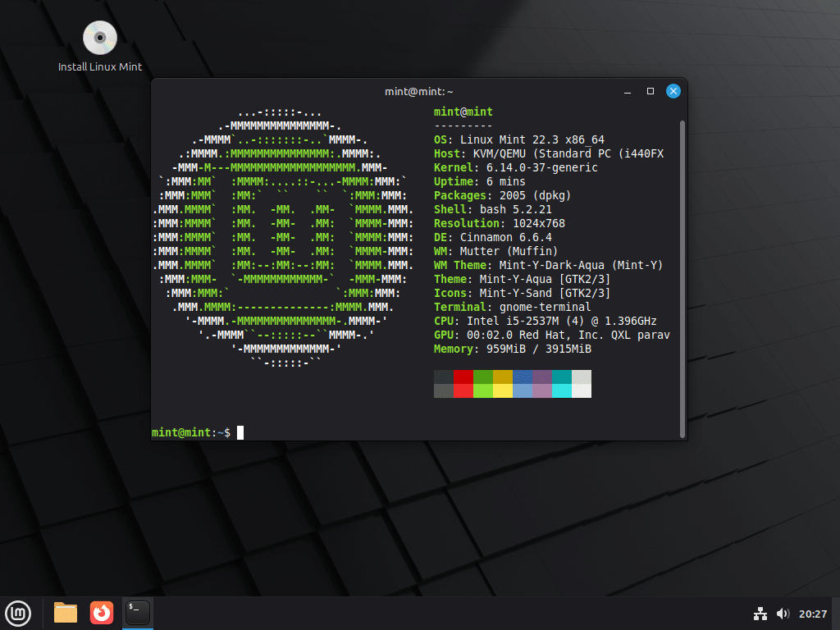
Task: Launch the Files manager from the panel
Action: point(66,613)
